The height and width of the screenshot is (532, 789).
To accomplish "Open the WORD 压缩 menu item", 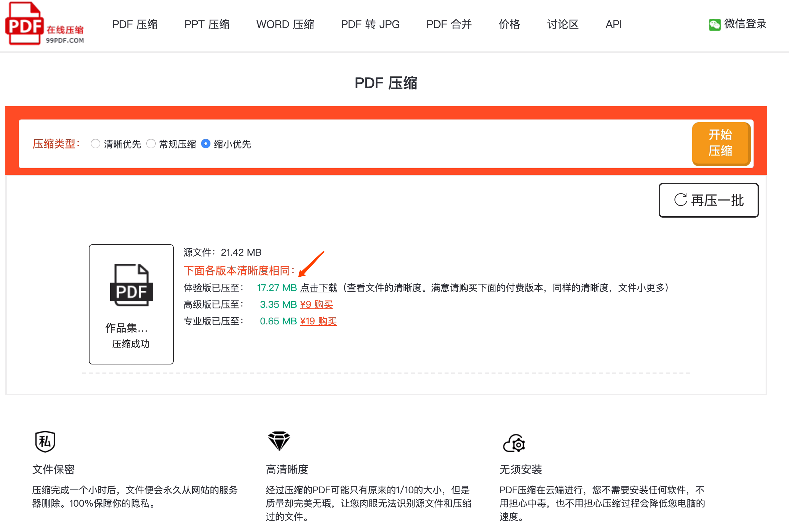I will [285, 24].
